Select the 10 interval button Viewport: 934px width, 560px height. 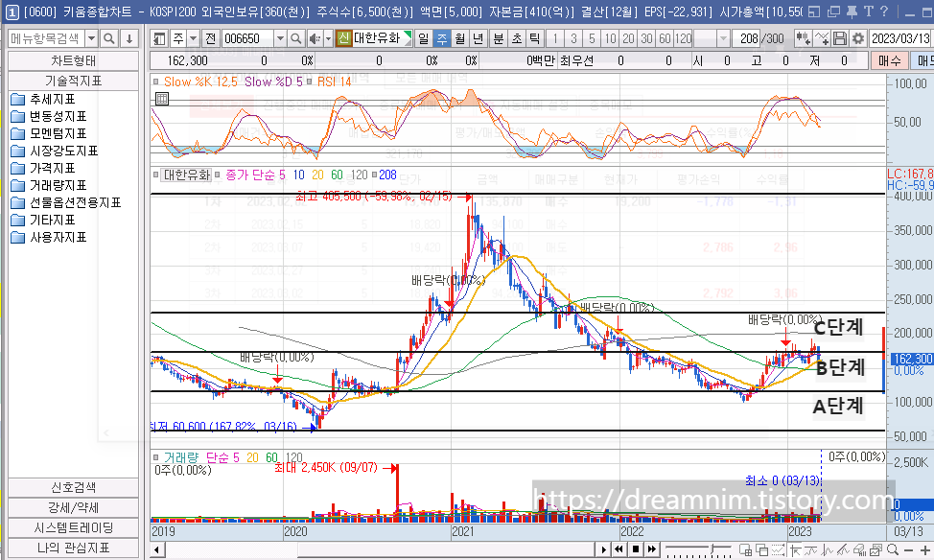610,38
